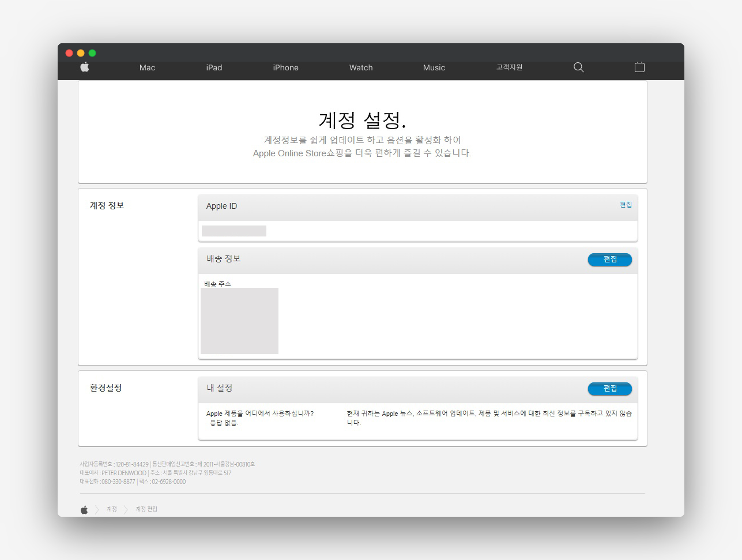The image size is (742, 560).
Task: Click the redacted shipping address block
Action: (x=239, y=321)
